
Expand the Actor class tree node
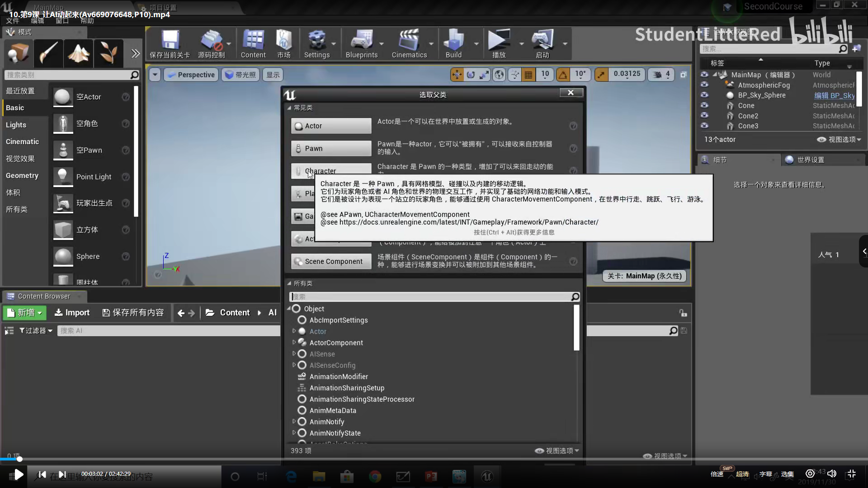point(294,331)
